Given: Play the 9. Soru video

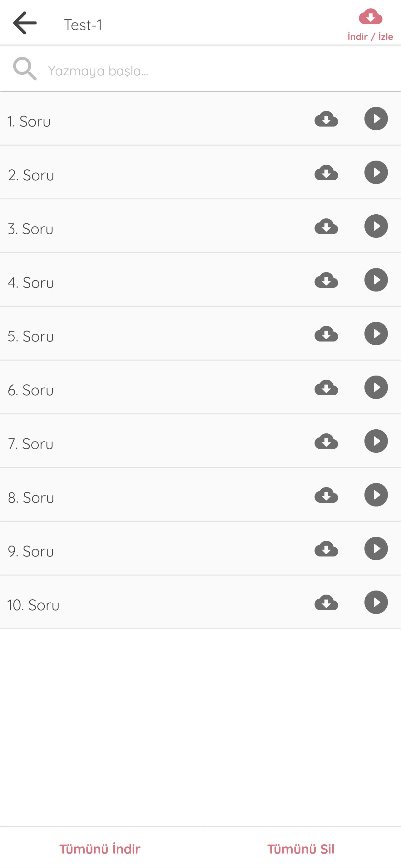Looking at the screenshot, I should click(376, 549).
